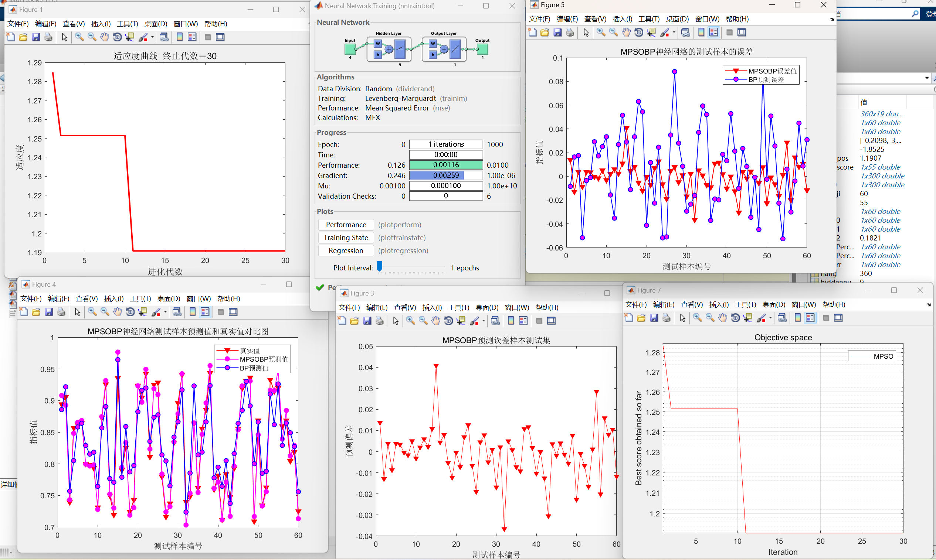Click Open File icon in Figure 5
936x560 pixels.
coord(545,33)
